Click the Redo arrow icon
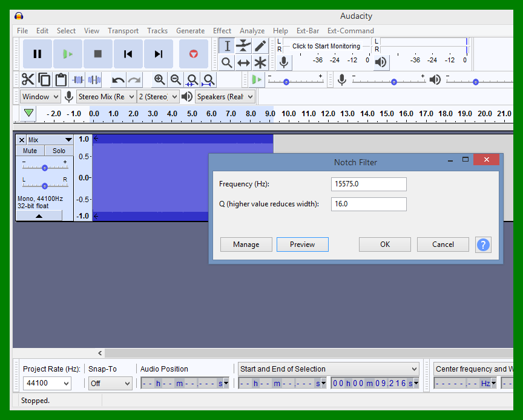This screenshot has width=523, height=420. point(134,80)
